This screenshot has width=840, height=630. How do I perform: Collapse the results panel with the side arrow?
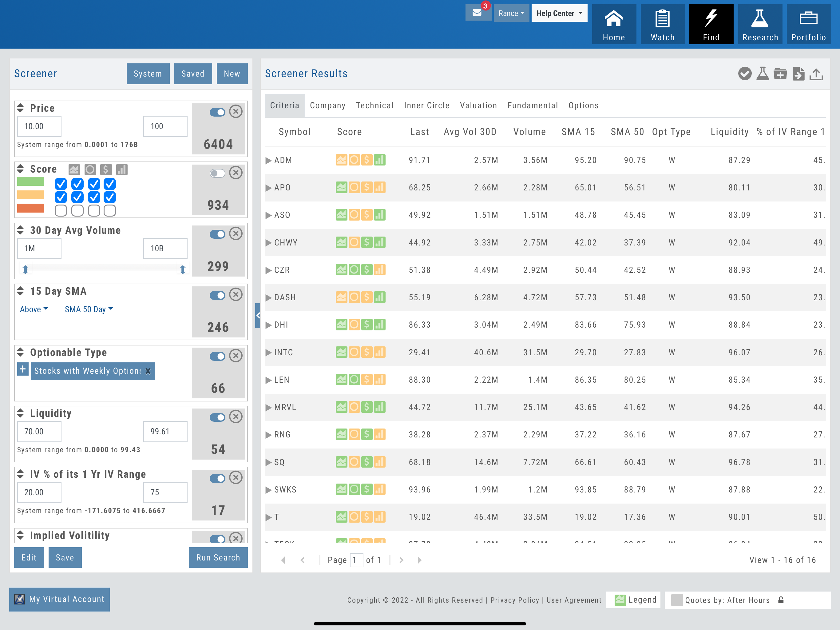click(258, 315)
